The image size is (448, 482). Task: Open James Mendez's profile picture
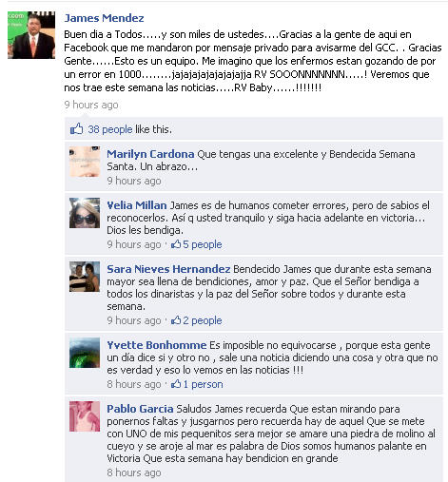point(31,35)
